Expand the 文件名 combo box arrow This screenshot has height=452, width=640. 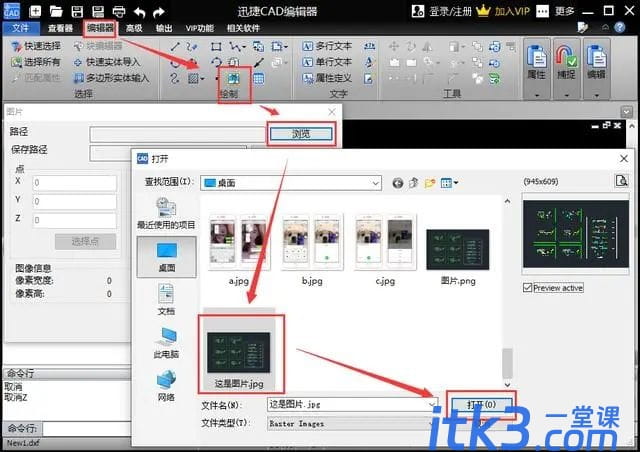(x=432, y=404)
